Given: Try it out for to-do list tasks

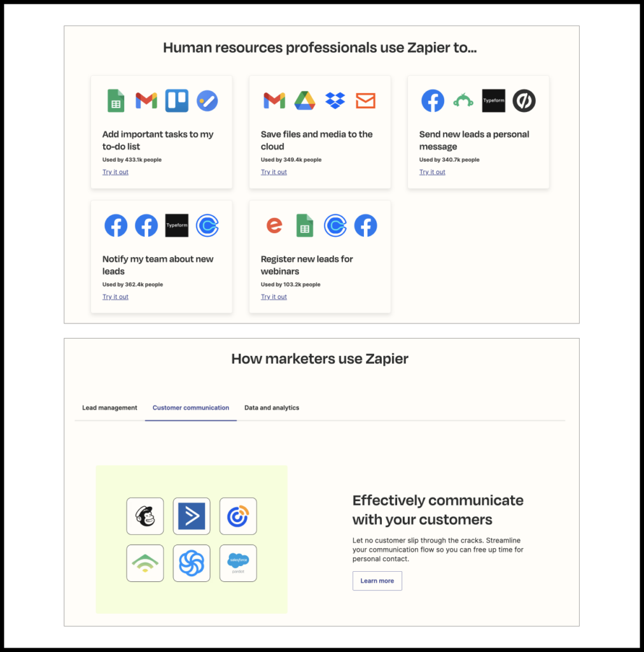Looking at the screenshot, I should pos(116,172).
